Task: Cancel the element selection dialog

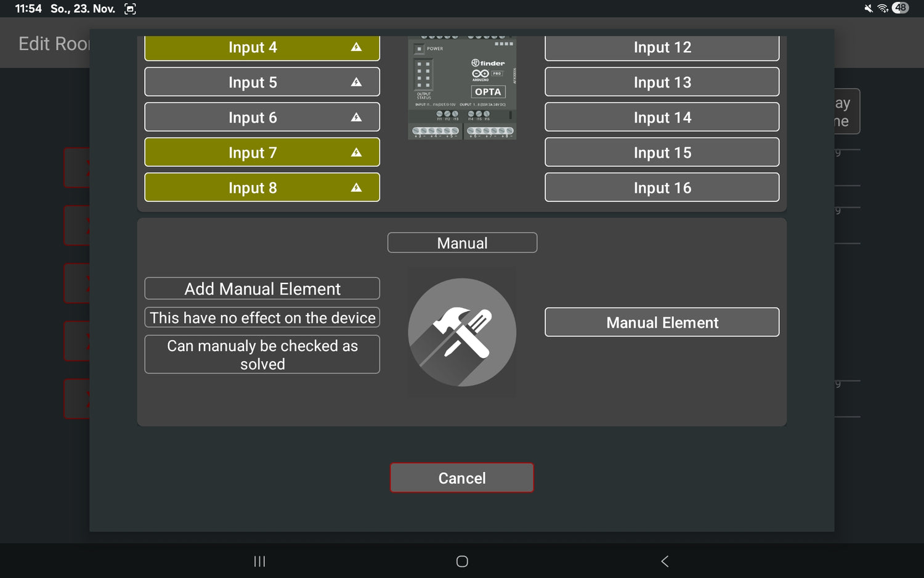Action: click(x=462, y=478)
